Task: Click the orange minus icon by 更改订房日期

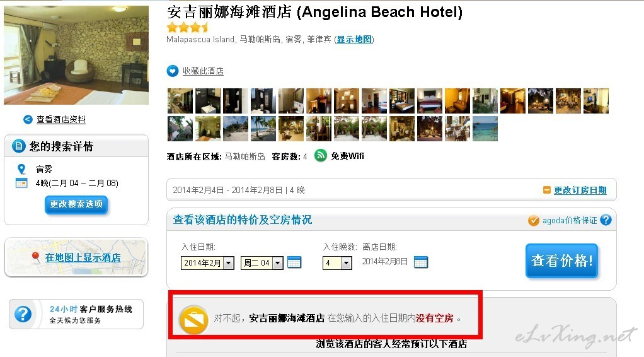Action: click(547, 190)
